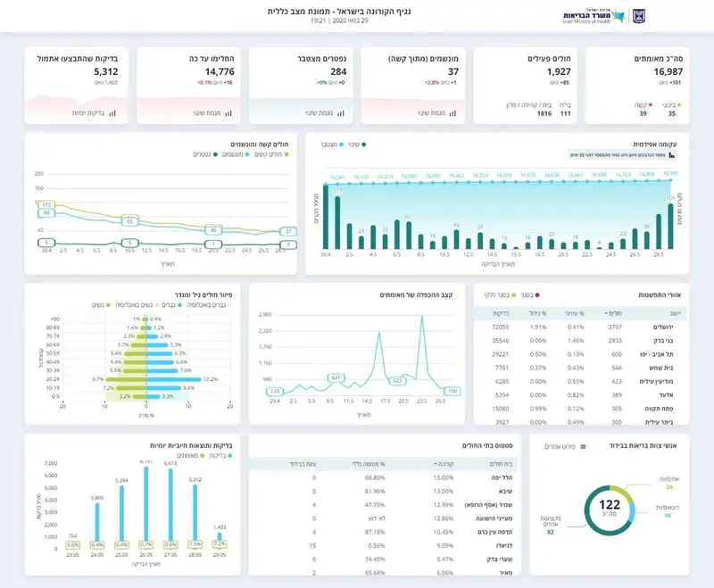The height and width of the screenshot is (588, 714).
Task: Click the 122 donut chart of isolated staff
Action: pos(610,509)
